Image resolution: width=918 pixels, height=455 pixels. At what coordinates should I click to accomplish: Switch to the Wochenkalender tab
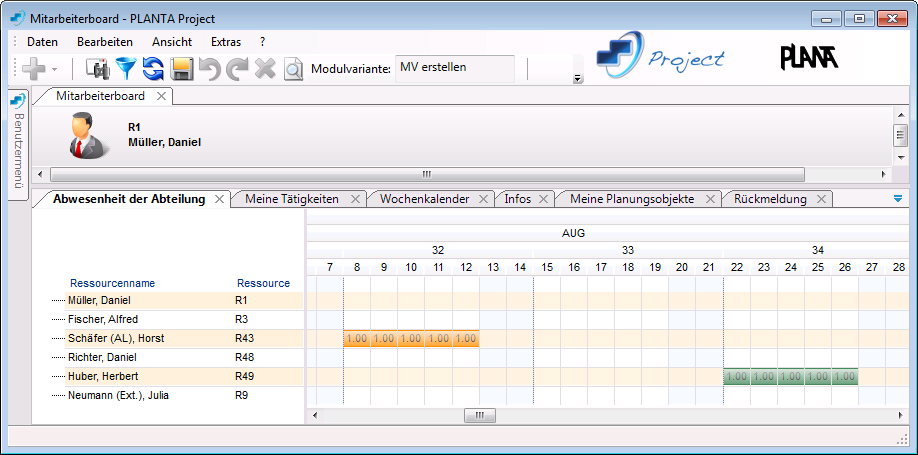click(424, 199)
